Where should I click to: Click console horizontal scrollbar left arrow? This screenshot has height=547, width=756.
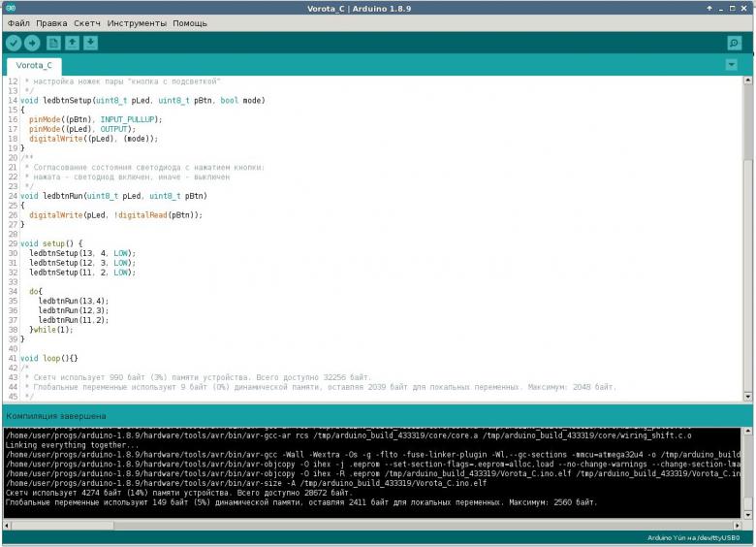(7, 526)
